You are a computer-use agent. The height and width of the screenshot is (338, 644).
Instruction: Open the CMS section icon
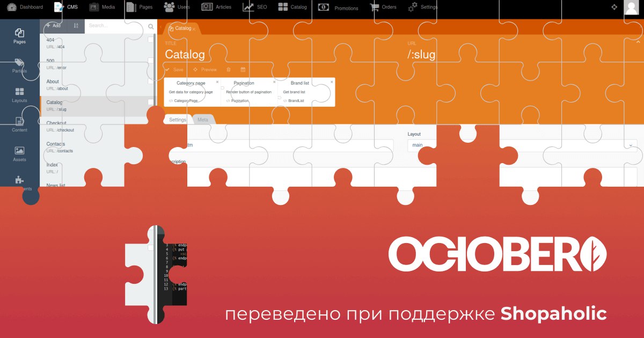coord(58,7)
